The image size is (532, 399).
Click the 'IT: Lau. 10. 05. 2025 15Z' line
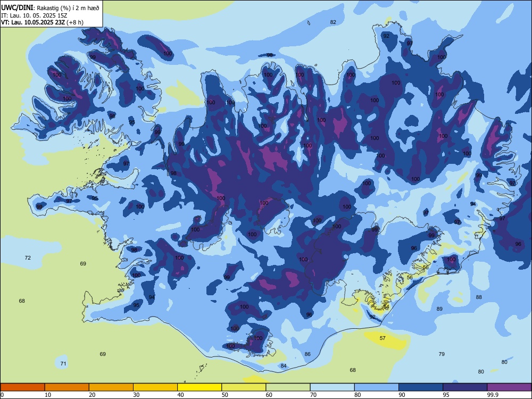(34, 15)
